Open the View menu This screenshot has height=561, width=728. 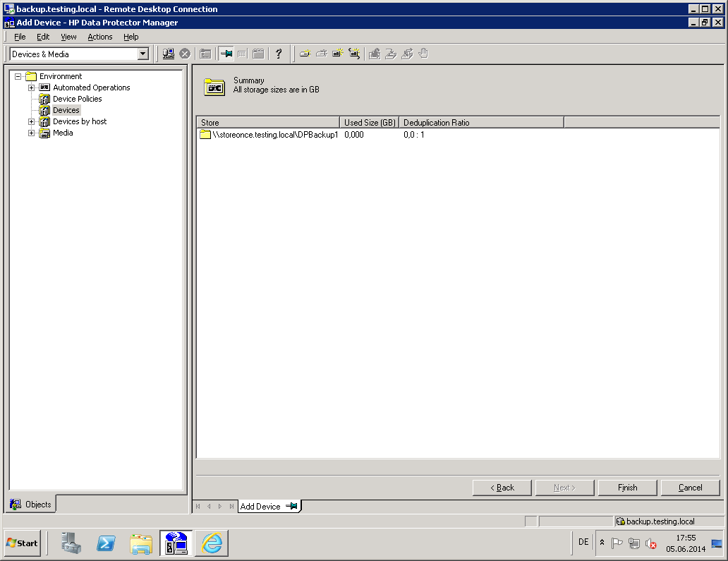click(x=68, y=37)
